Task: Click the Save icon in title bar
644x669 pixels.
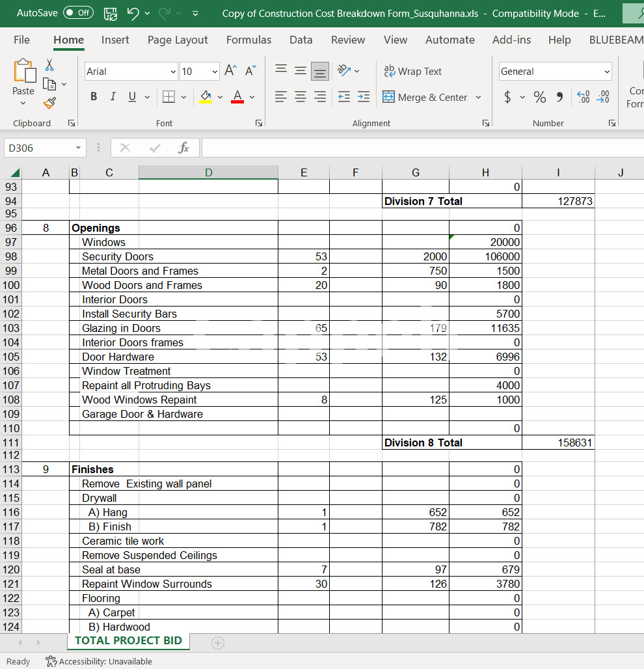Action: pyautogui.click(x=111, y=13)
